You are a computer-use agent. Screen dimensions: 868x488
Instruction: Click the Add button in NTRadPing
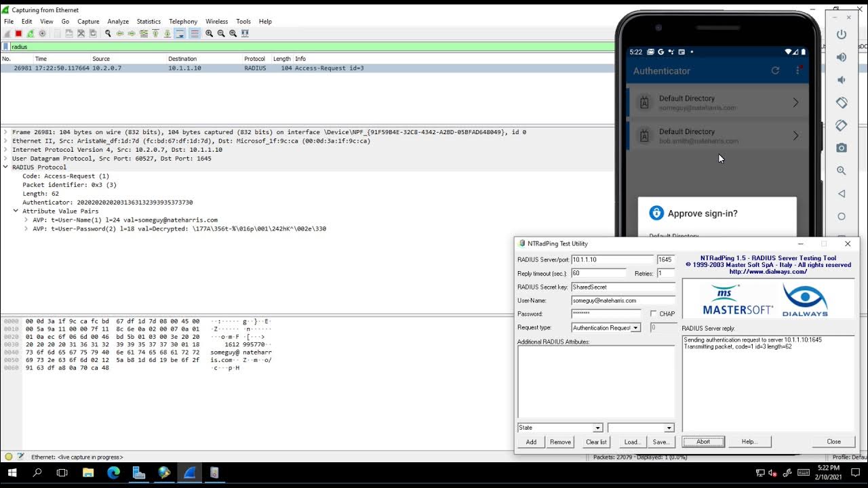pyautogui.click(x=531, y=442)
